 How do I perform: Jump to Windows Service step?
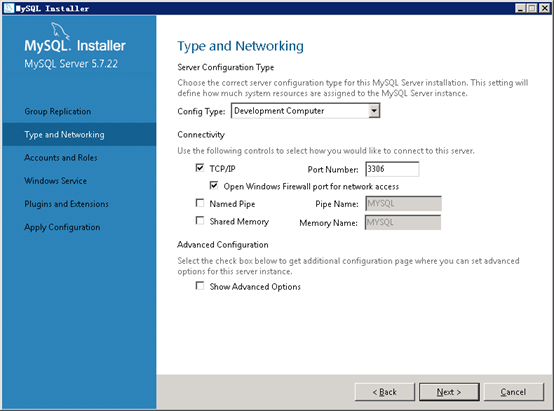[x=55, y=181]
